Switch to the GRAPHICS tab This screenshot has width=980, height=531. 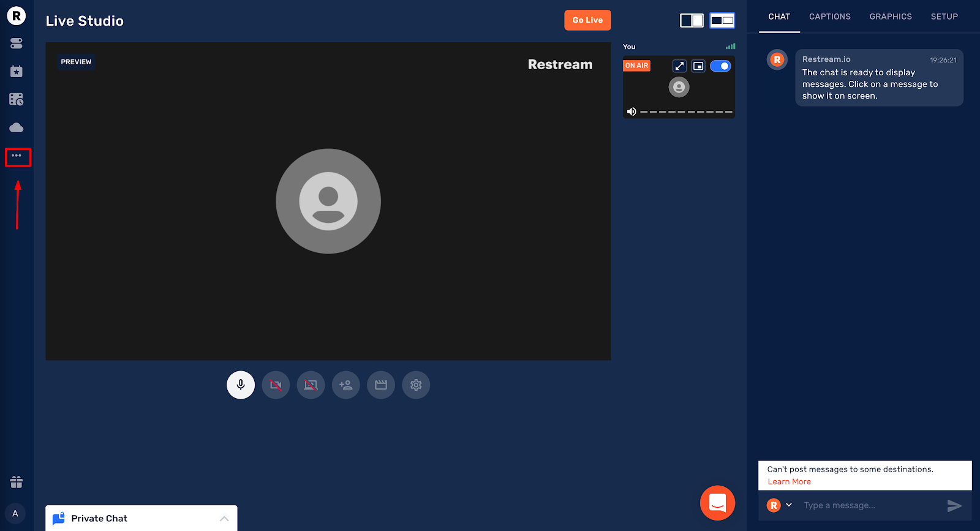point(891,17)
